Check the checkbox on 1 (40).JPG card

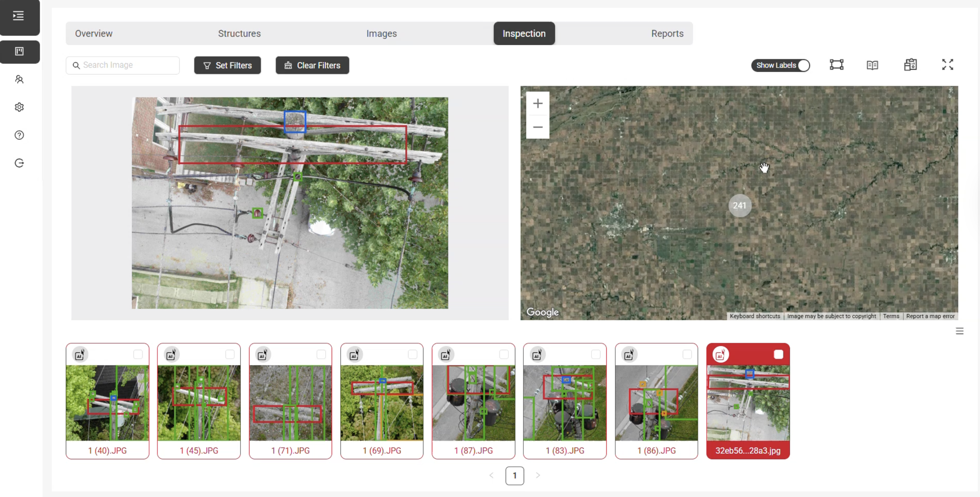pos(138,355)
